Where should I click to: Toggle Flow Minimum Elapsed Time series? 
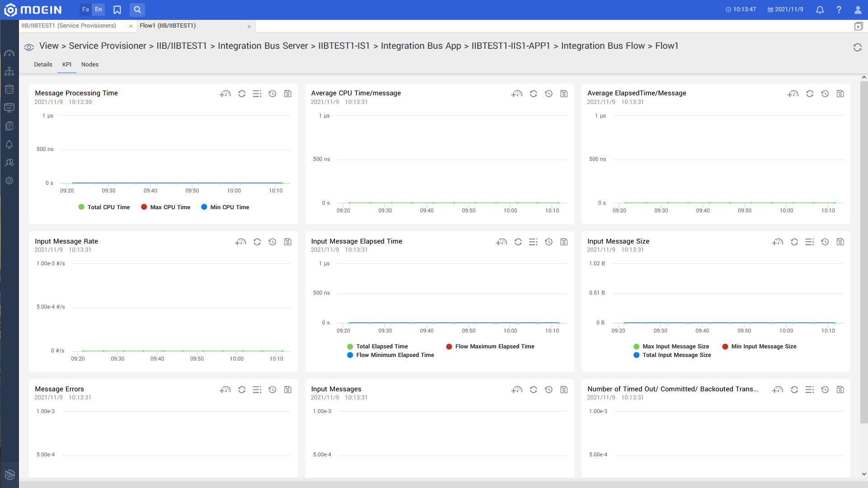390,355
